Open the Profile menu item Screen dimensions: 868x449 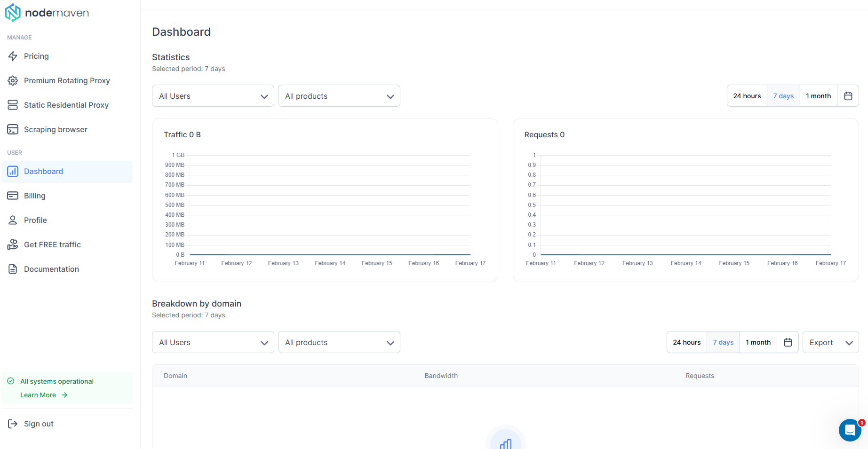pos(35,220)
